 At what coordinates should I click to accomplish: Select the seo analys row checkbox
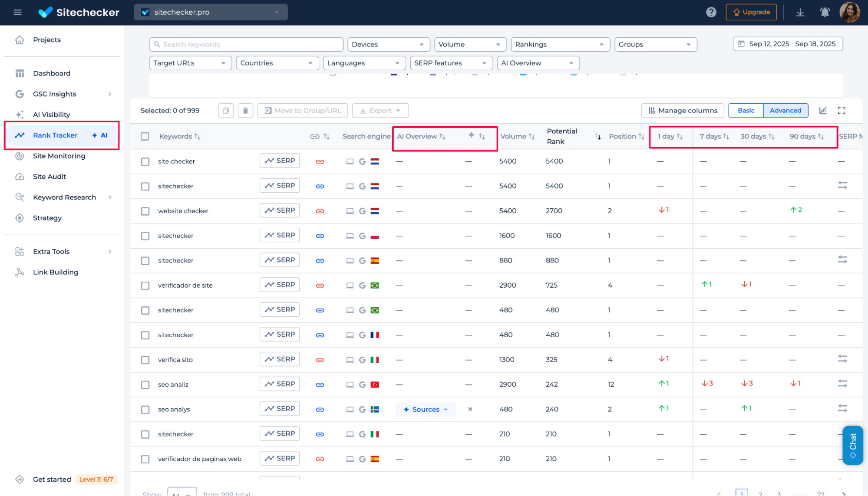[145, 409]
